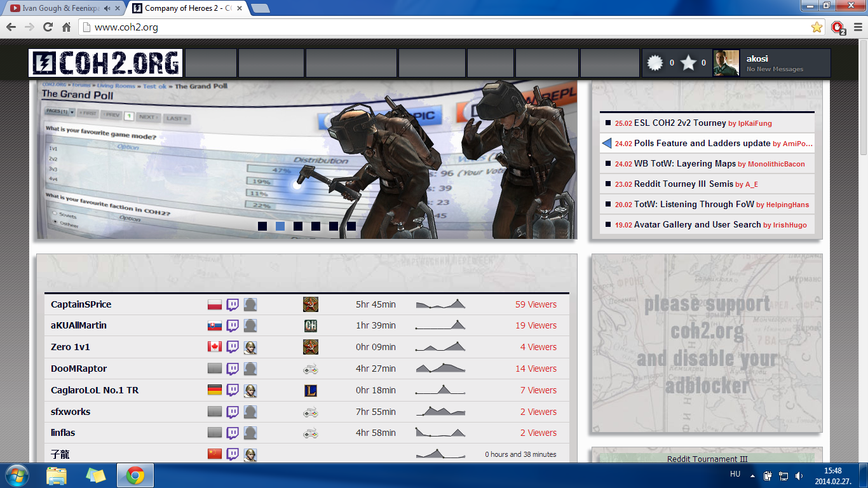868x488 pixels.
Task: Click the Canada flag next to Zero 1v1
Action: pos(215,347)
